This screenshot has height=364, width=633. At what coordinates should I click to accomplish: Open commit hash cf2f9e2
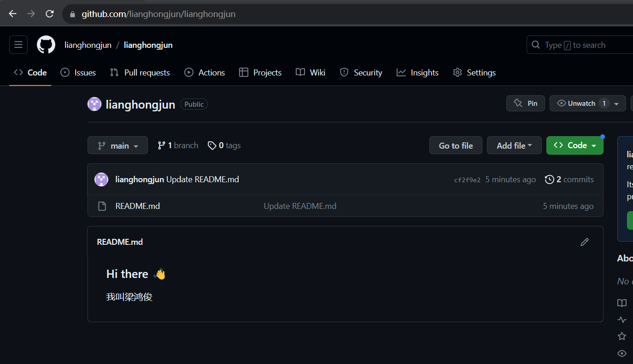(467, 180)
